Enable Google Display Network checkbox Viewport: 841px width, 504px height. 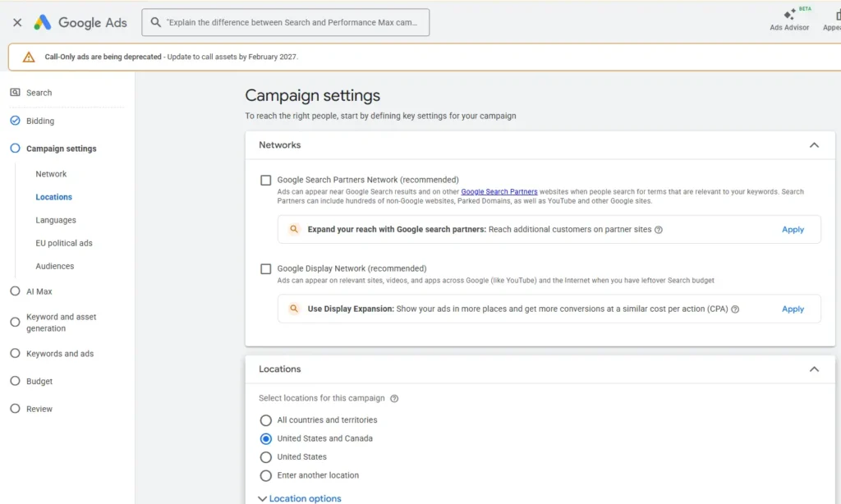coord(265,268)
